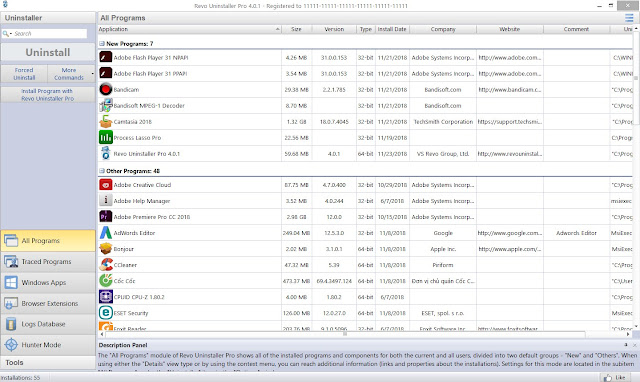The image size is (640, 382).
Task: Pin the Description Panel
Action: [626, 345]
